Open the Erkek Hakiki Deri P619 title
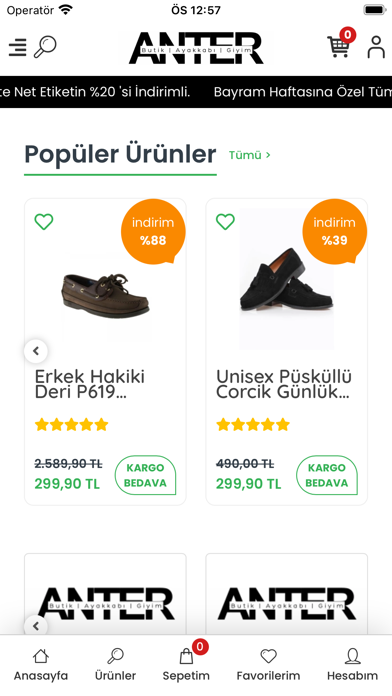 pyautogui.click(x=90, y=384)
